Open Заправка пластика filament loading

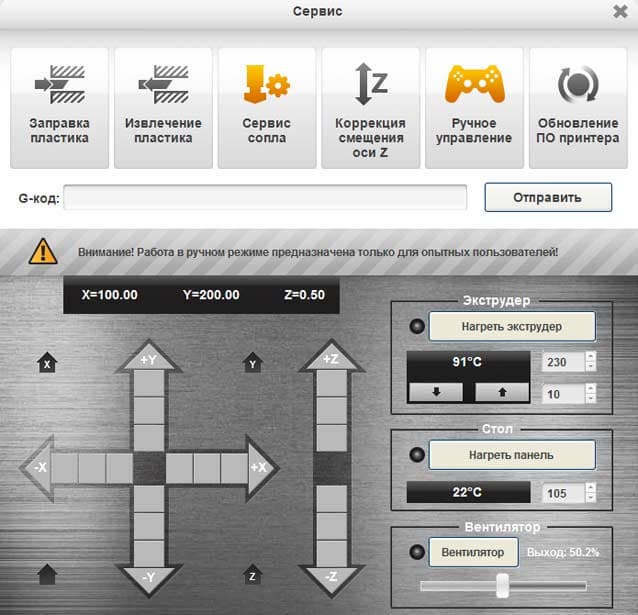tap(59, 108)
